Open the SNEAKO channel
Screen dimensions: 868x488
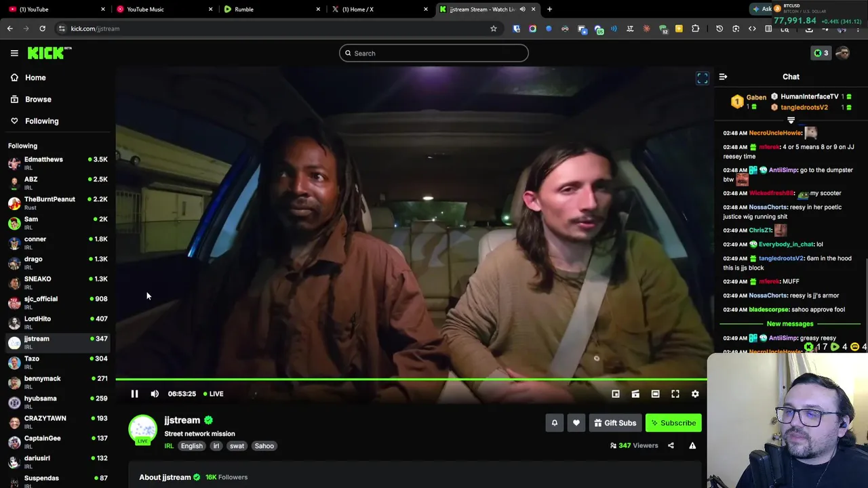[x=57, y=283]
